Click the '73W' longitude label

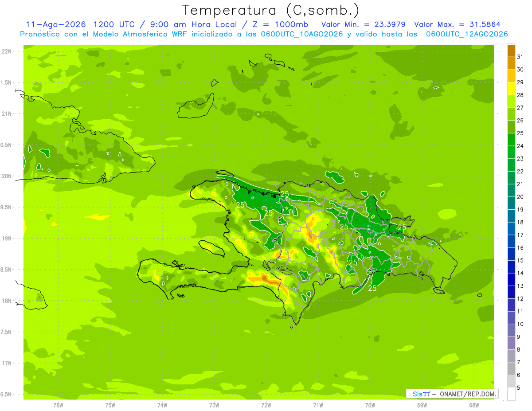point(214,405)
